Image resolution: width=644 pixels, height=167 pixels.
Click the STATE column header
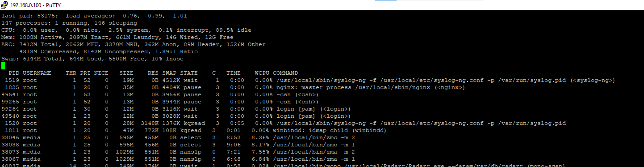tap(189, 73)
